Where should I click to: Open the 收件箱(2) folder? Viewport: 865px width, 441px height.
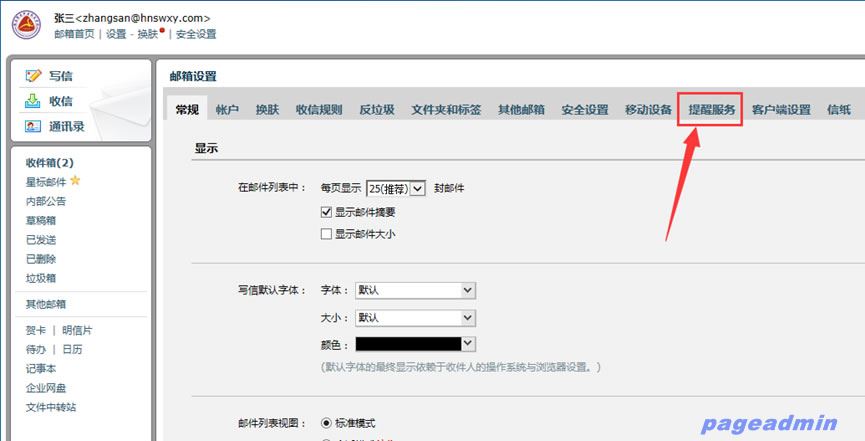[x=50, y=162]
